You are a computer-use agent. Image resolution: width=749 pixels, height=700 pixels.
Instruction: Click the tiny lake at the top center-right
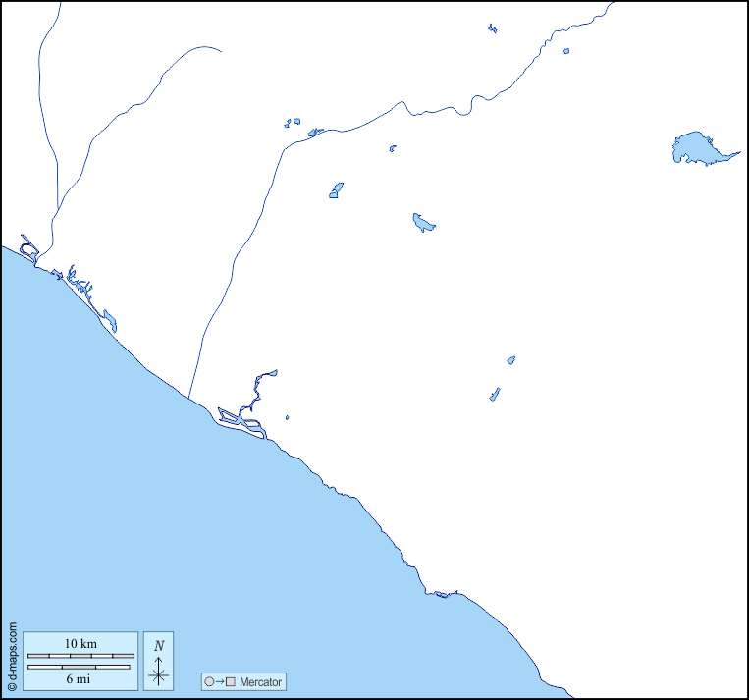(492, 28)
